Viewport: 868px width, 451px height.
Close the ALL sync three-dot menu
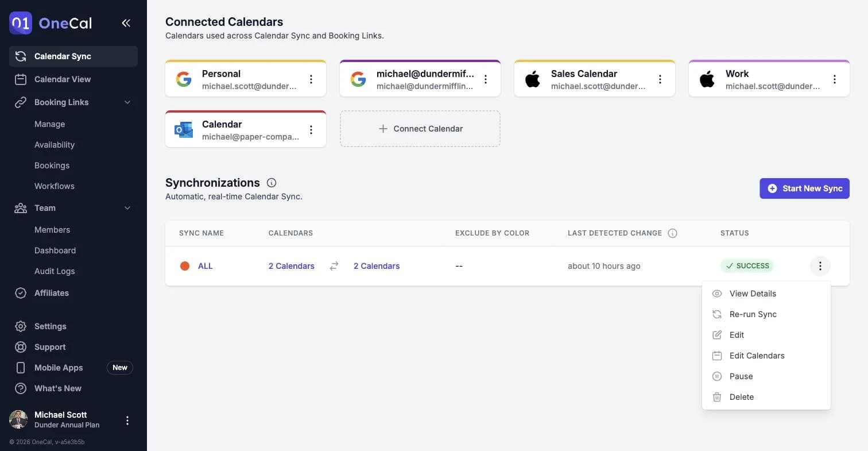[820, 266]
